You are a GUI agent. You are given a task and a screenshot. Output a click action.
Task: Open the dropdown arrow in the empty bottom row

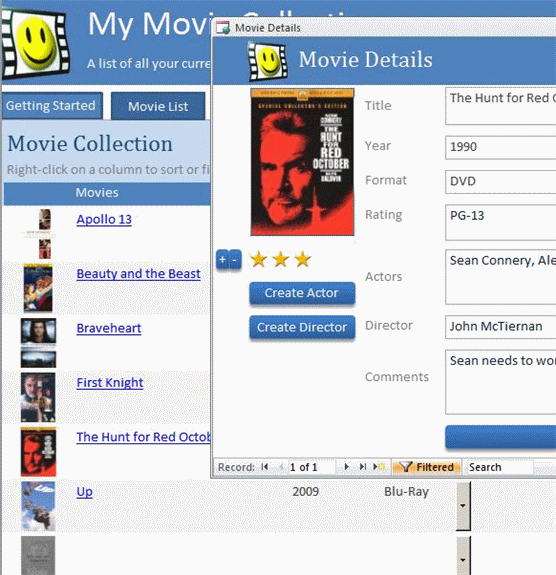(463, 556)
